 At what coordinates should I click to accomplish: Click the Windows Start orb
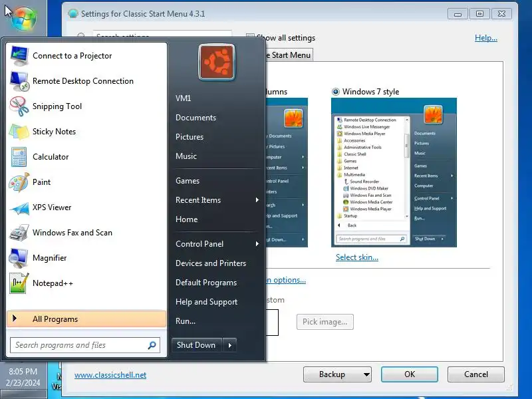pos(24,19)
